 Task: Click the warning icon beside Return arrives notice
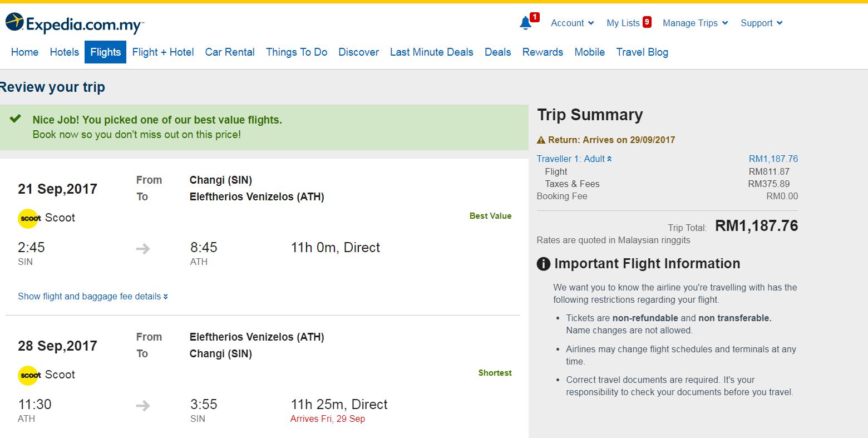541,140
